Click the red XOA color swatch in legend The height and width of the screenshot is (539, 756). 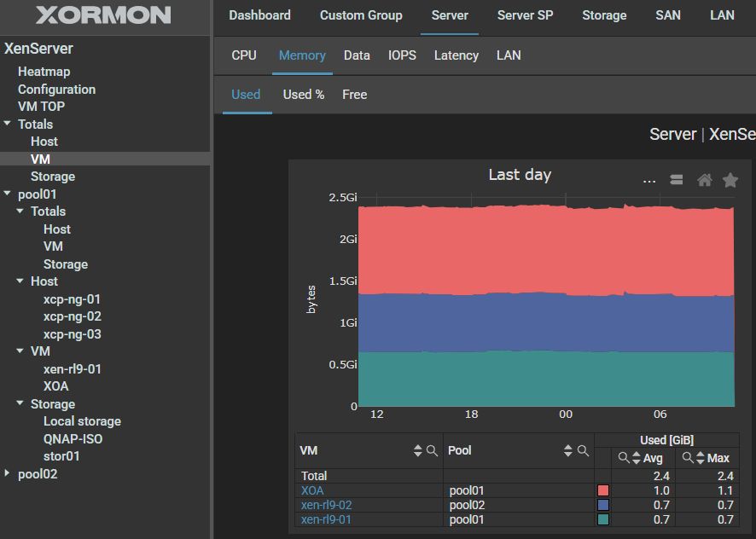coord(603,490)
